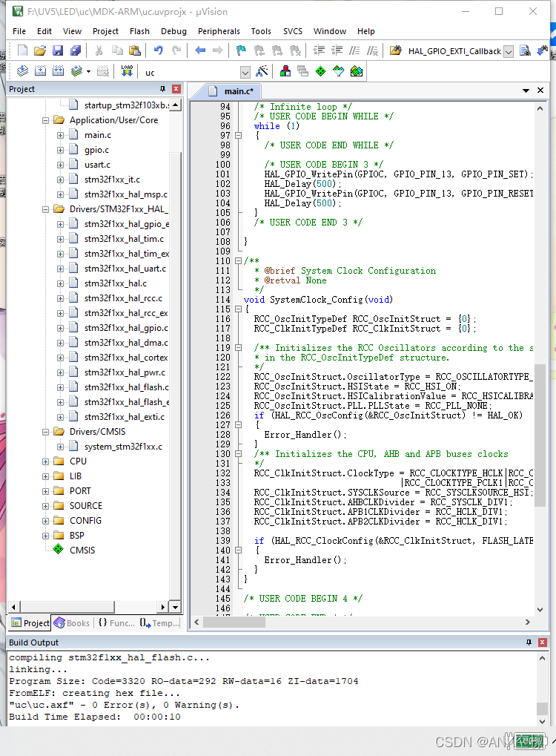Click the editor vertical scrollbar thumb
The width and height of the screenshot is (556, 756).
(x=540, y=435)
